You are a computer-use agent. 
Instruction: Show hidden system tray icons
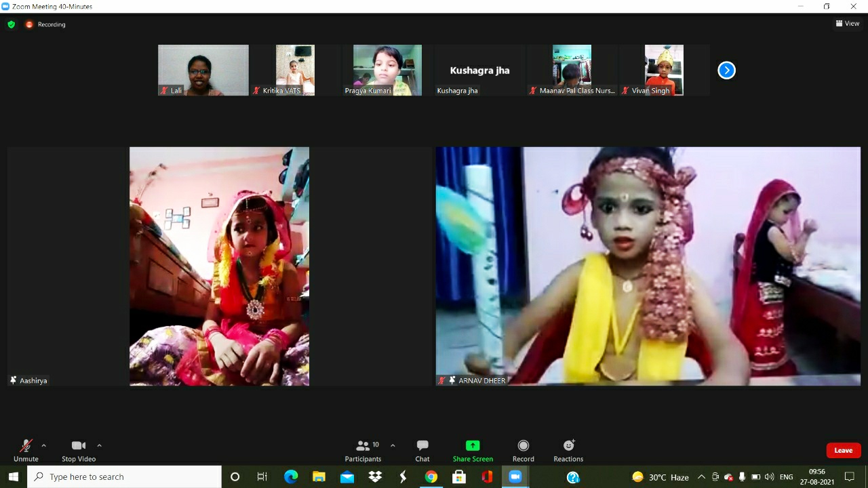coord(701,477)
